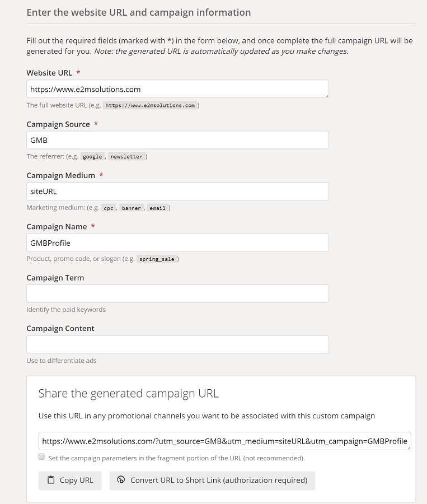Select the generated campaign URL text box
Viewport: 427px width, 504px height.
tap(225, 441)
